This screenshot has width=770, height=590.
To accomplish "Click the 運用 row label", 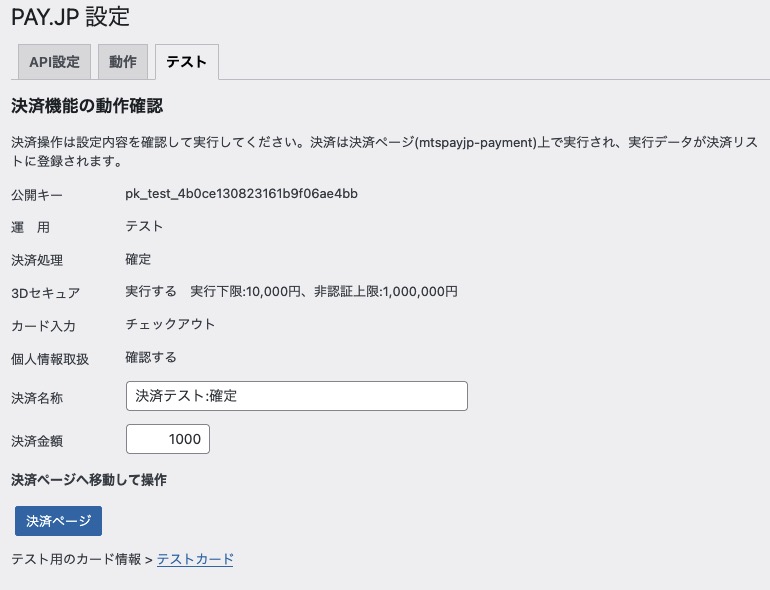I will [30, 227].
